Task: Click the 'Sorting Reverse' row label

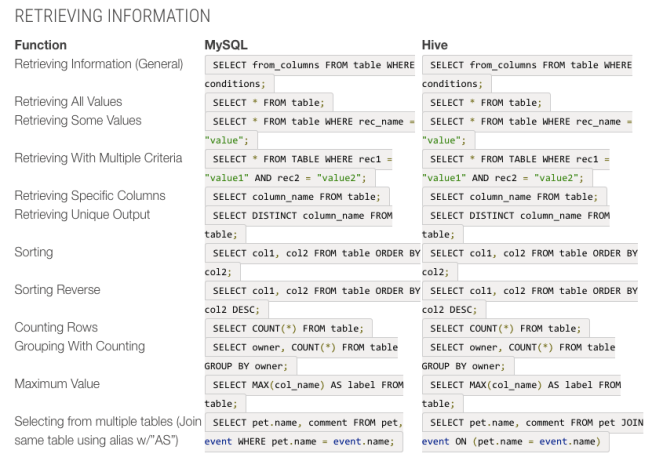Action: tap(57, 290)
